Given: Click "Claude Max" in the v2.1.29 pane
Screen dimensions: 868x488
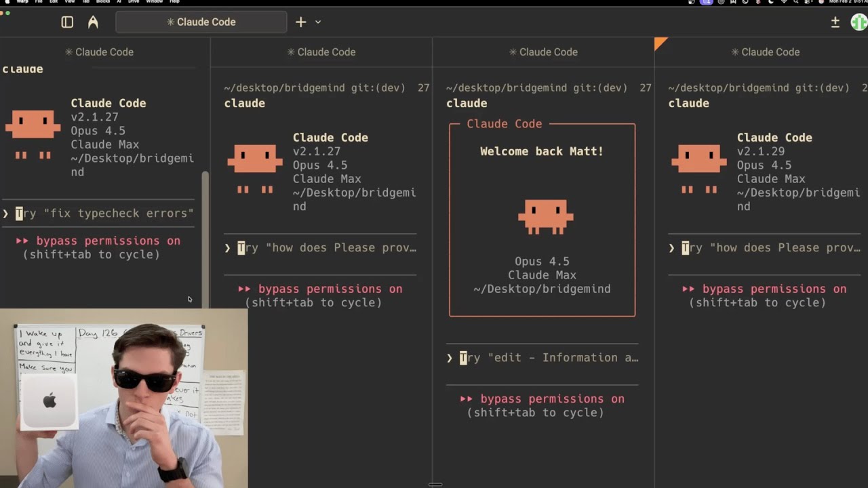Looking at the screenshot, I should 771,179.
